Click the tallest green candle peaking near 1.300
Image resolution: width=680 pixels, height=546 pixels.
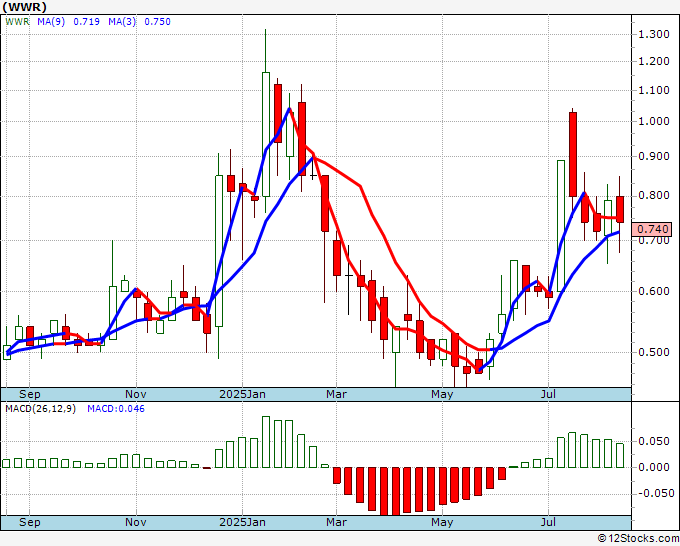pos(266,134)
